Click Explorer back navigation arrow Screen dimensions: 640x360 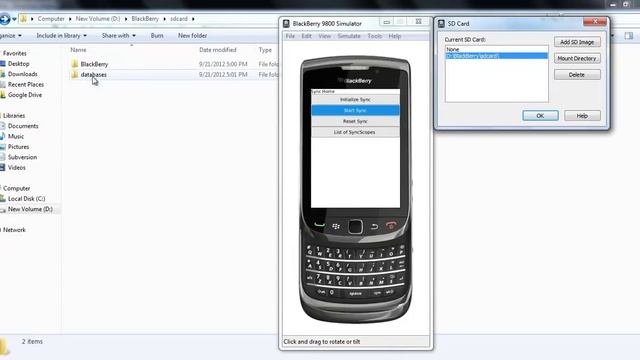coord(4,19)
